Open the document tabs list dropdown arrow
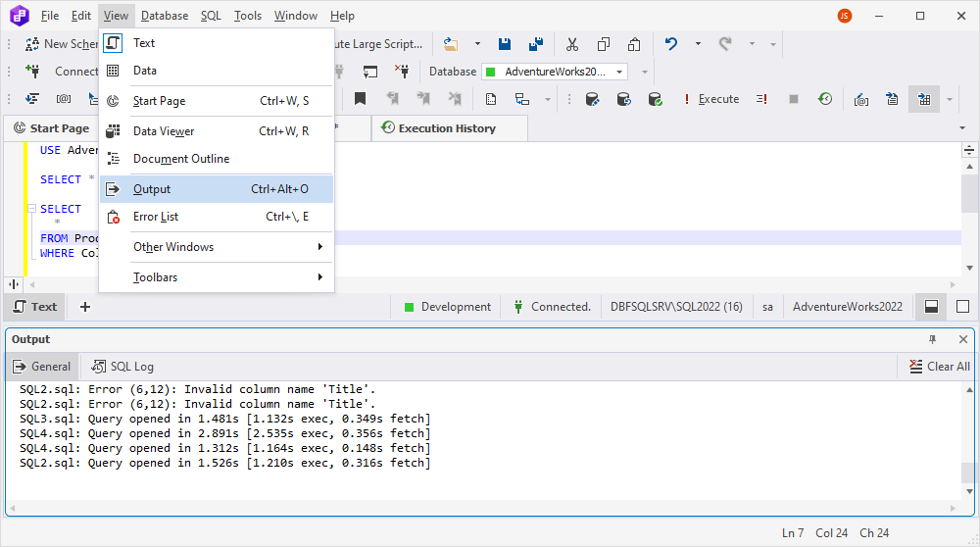The height and width of the screenshot is (547, 980). coord(962,128)
